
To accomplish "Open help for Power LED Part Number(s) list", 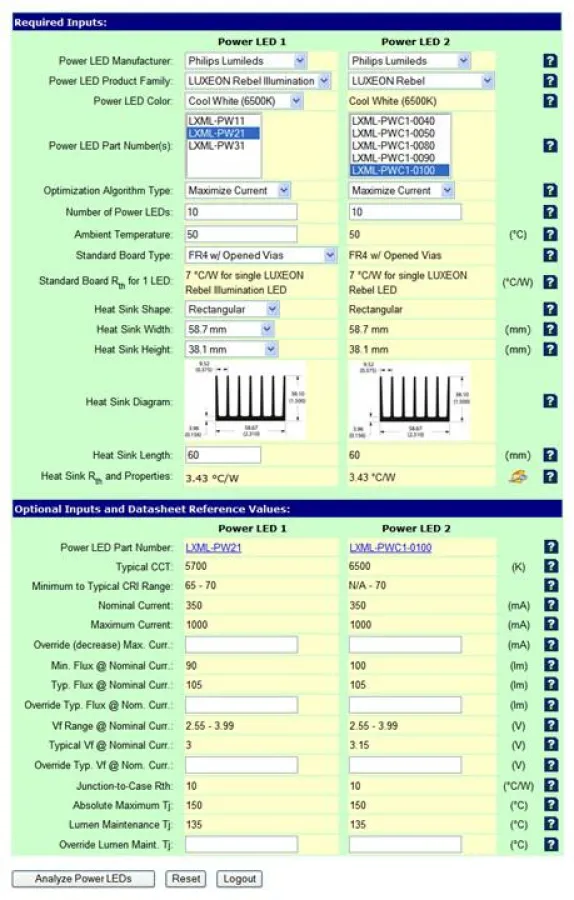I will point(550,146).
